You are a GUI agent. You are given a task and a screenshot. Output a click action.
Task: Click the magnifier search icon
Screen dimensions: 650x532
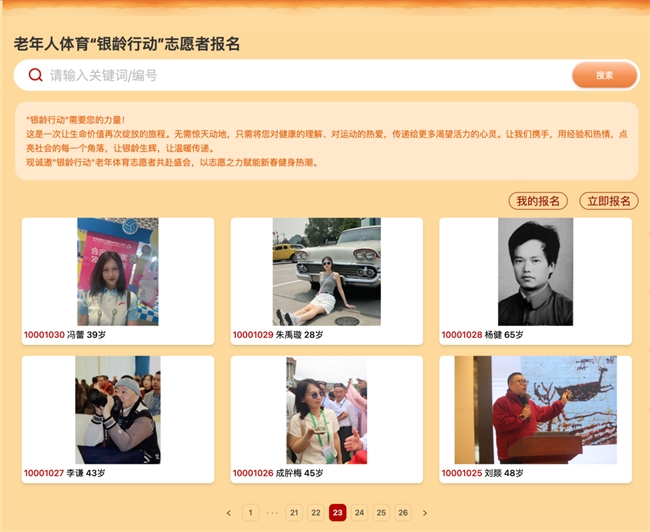(36, 75)
